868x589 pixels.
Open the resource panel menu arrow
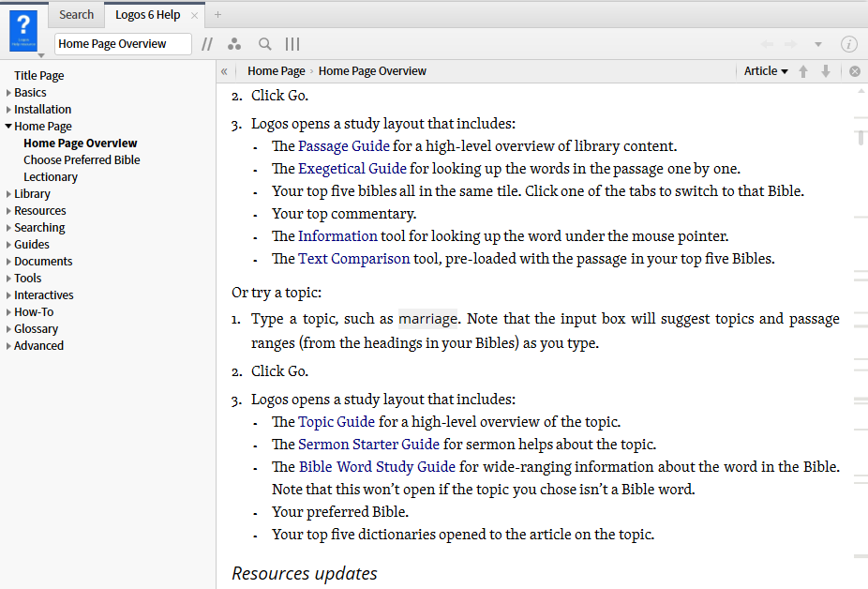(x=41, y=55)
